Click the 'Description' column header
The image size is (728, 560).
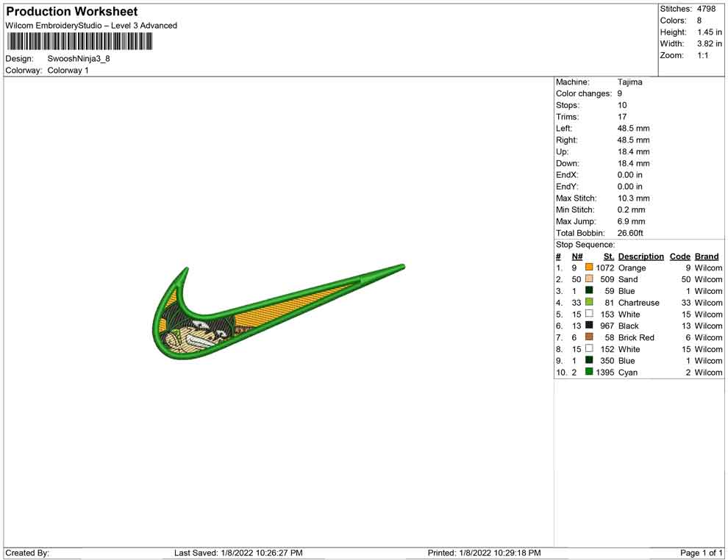click(641, 256)
